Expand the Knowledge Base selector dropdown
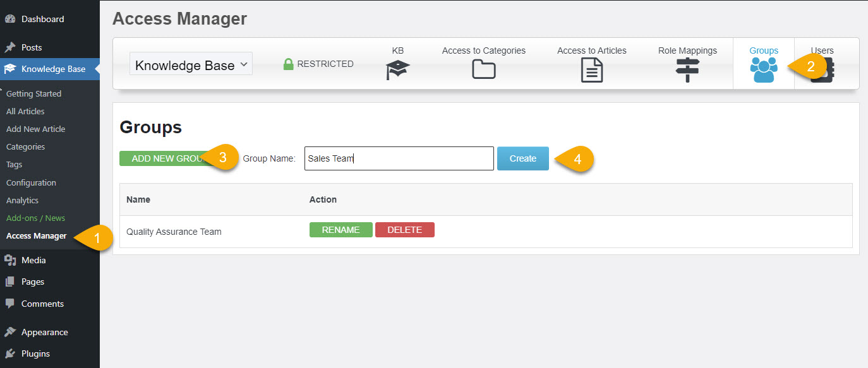This screenshot has height=368, width=868. 191,65
